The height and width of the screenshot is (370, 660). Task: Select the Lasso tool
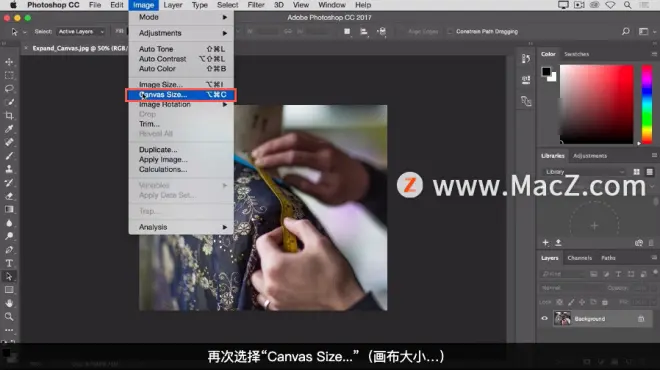(x=9, y=89)
